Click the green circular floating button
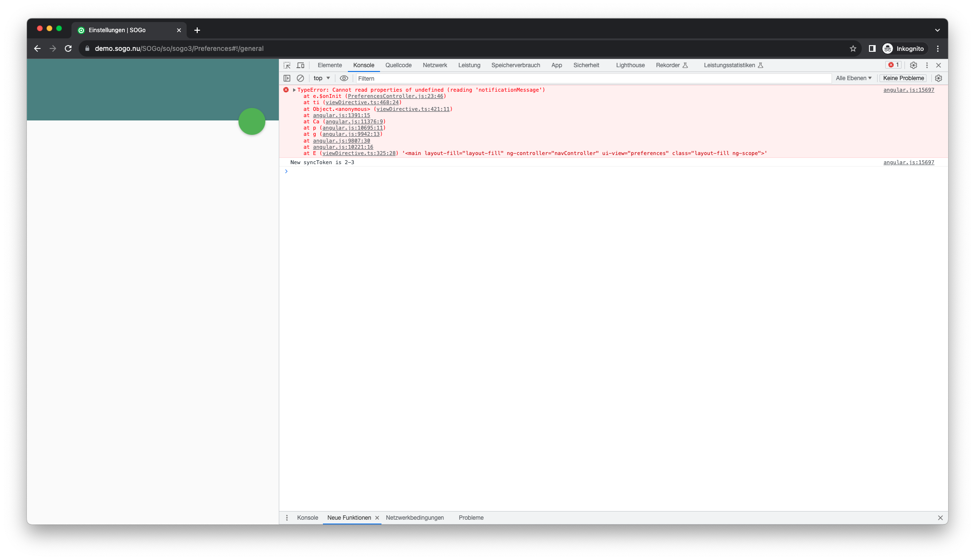 252,121
